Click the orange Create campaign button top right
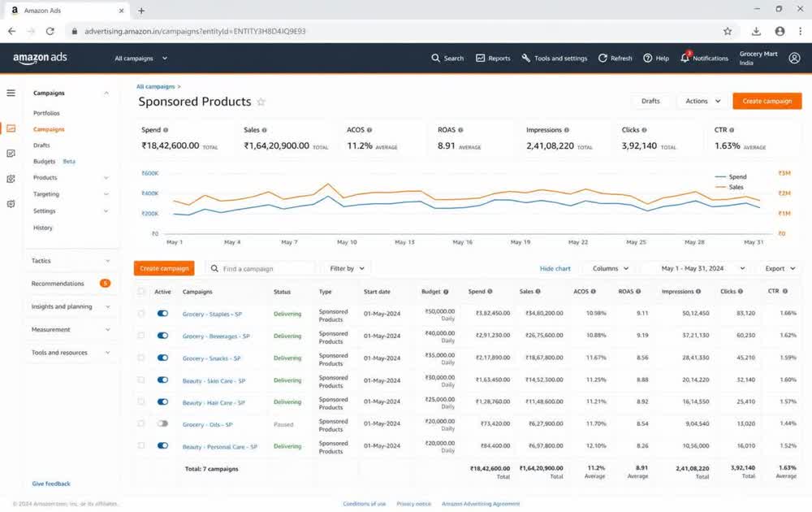 click(x=767, y=101)
